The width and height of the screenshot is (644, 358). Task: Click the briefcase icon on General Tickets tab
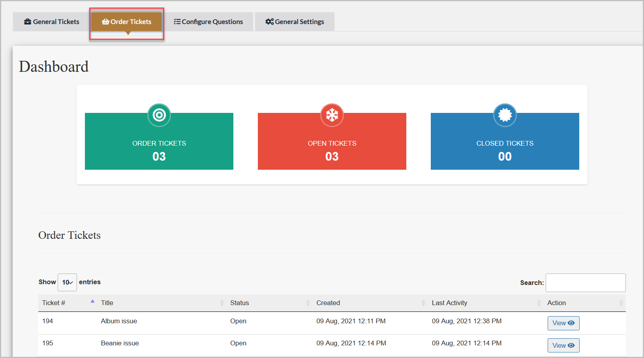27,22
